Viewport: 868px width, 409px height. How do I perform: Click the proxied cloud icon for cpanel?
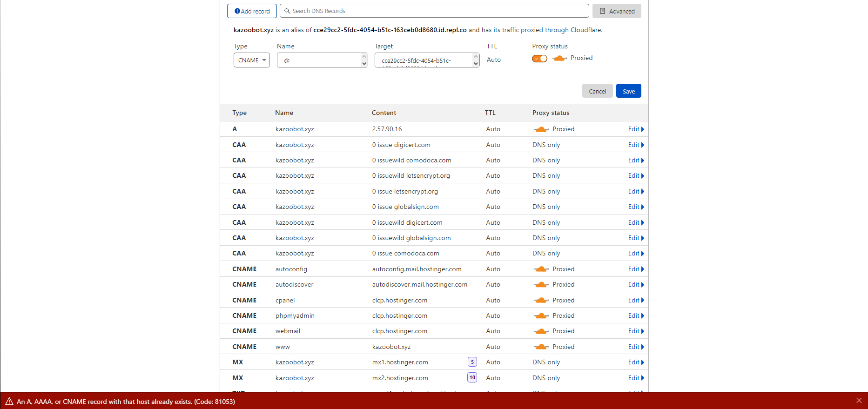tap(541, 300)
